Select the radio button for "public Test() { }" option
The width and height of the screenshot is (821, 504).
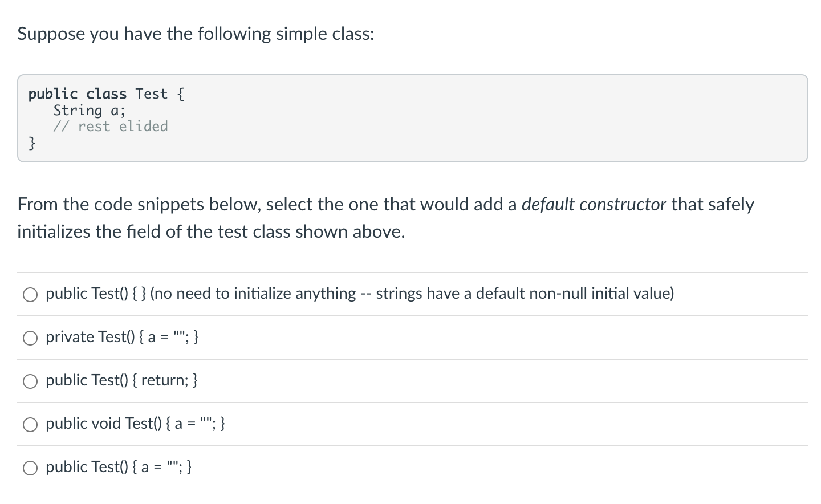click(x=30, y=294)
